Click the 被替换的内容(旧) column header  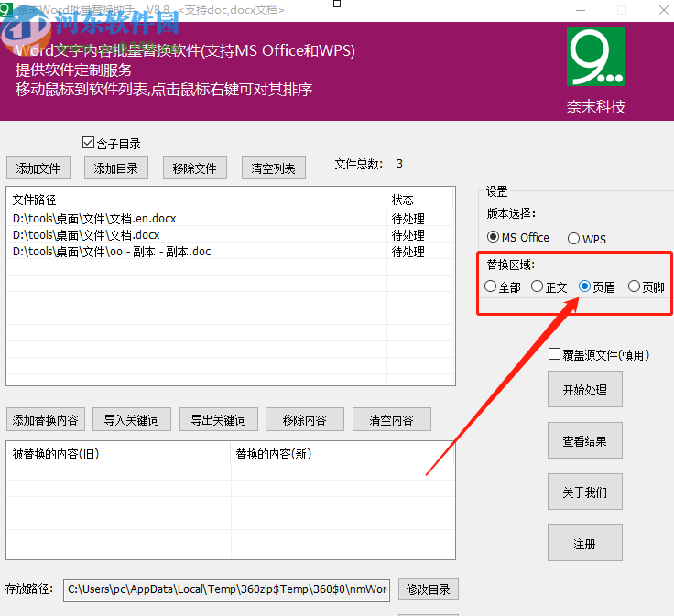(119, 454)
